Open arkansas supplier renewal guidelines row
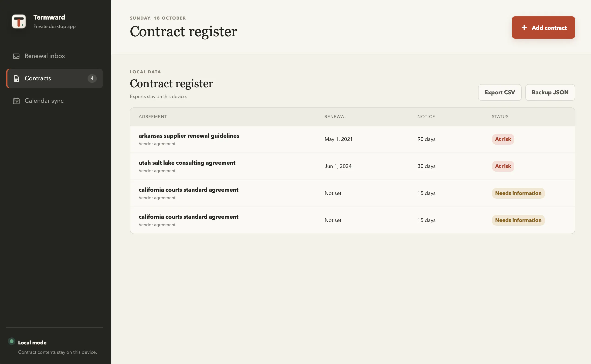This screenshot has width=591, height=364. click(352, 139)
